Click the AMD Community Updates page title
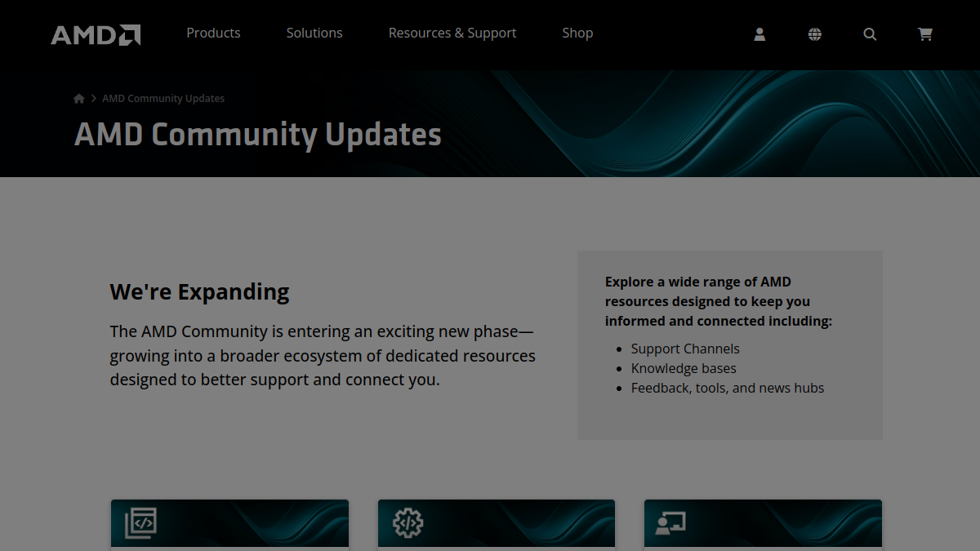This screenshot has width=980, height=551. coord(258,135)
